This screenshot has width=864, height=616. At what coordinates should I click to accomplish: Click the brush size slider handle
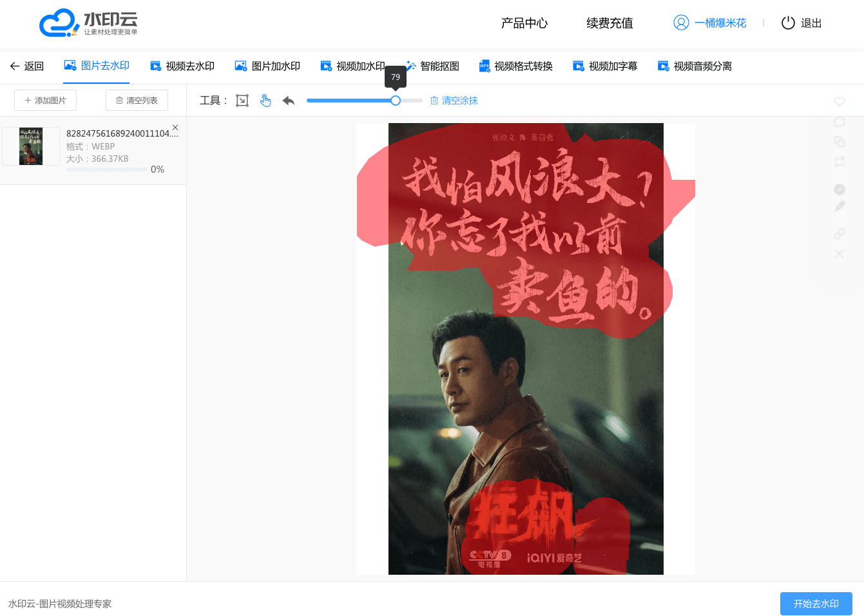click(396, 101)
